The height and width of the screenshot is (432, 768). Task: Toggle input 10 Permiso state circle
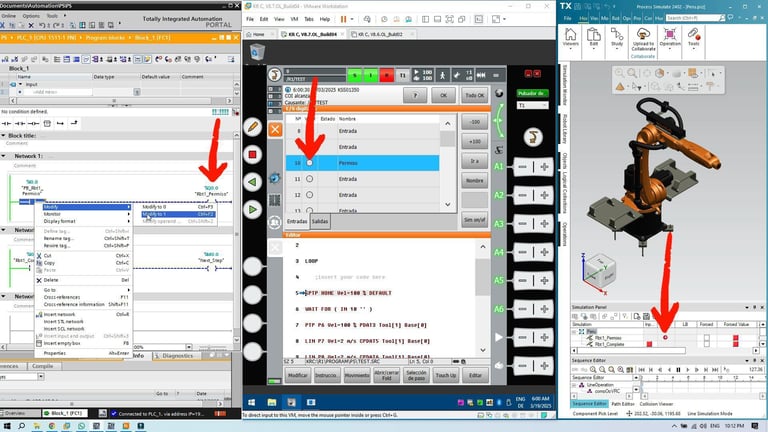tap(310, 163)
